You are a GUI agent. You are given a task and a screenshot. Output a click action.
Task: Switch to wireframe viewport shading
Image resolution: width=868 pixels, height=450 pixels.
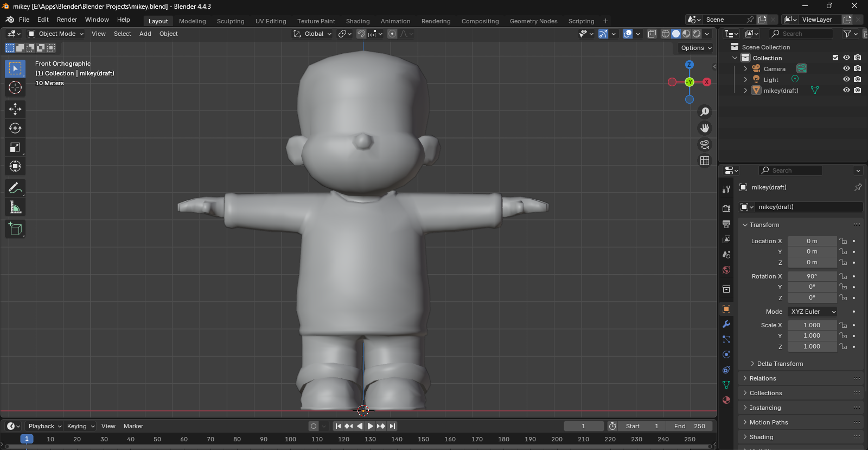pos(666,34)
